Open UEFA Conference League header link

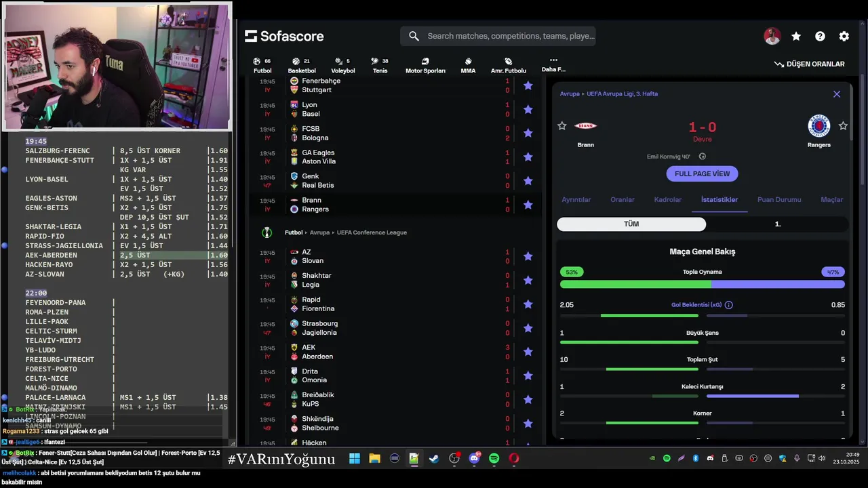pyautogui.click(x=372, y=232)
